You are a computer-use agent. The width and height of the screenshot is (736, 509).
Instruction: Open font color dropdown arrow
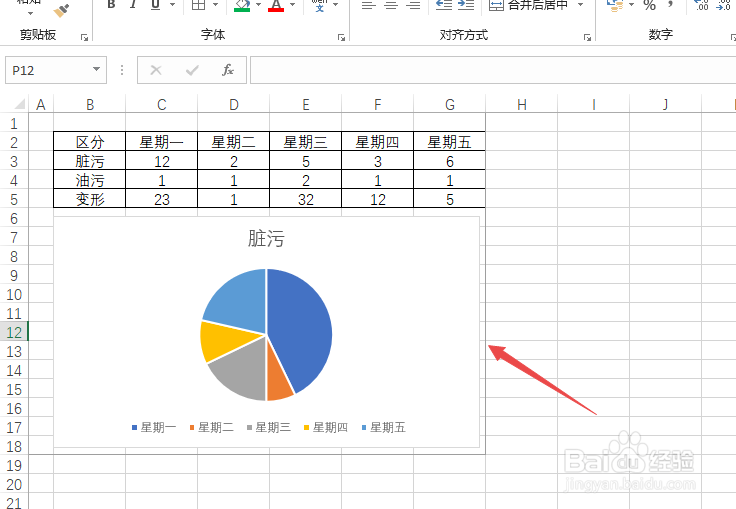click(292, 5)
